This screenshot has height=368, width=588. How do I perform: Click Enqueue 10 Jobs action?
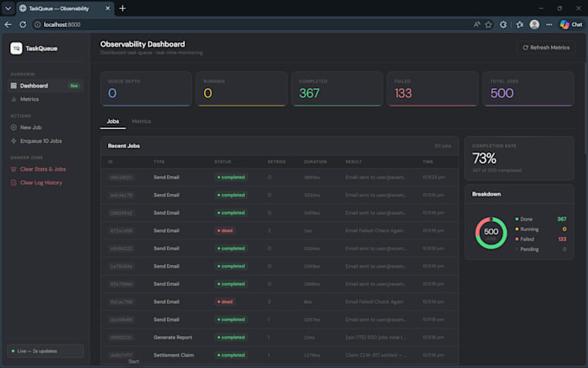click(x=45, y=141)
